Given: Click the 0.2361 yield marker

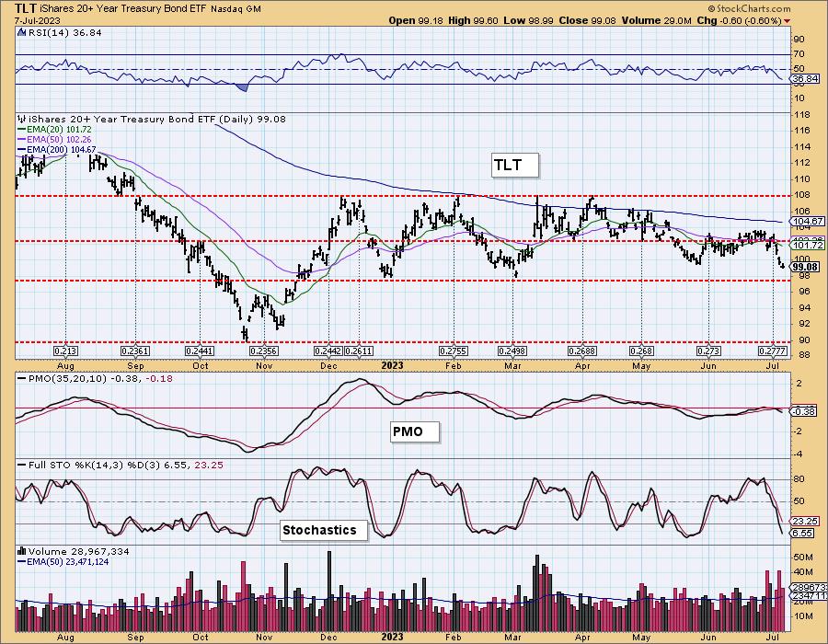Looking at the screenshot, I should (136, 351).
